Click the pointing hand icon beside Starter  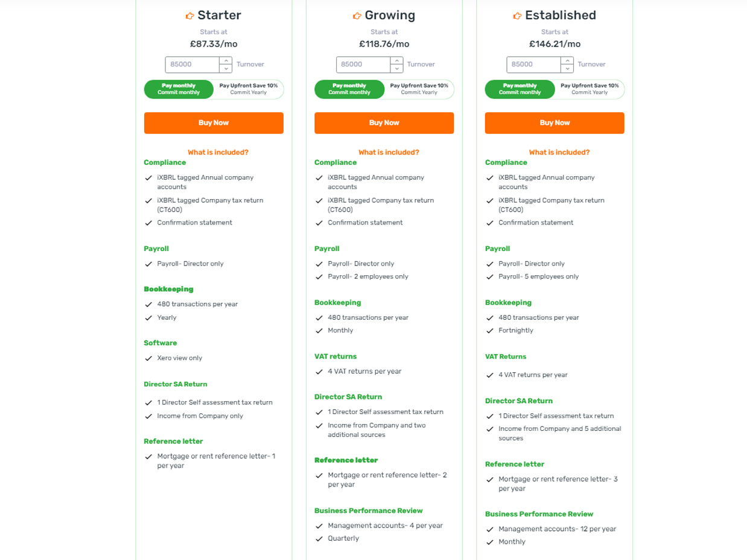coord(189,16)
